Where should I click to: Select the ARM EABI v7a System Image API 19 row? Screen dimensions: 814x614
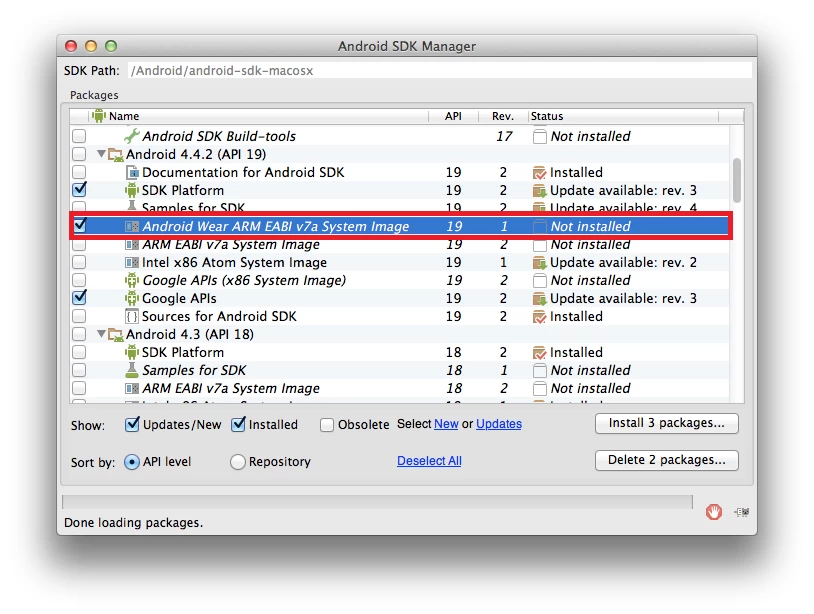(400, 244)
